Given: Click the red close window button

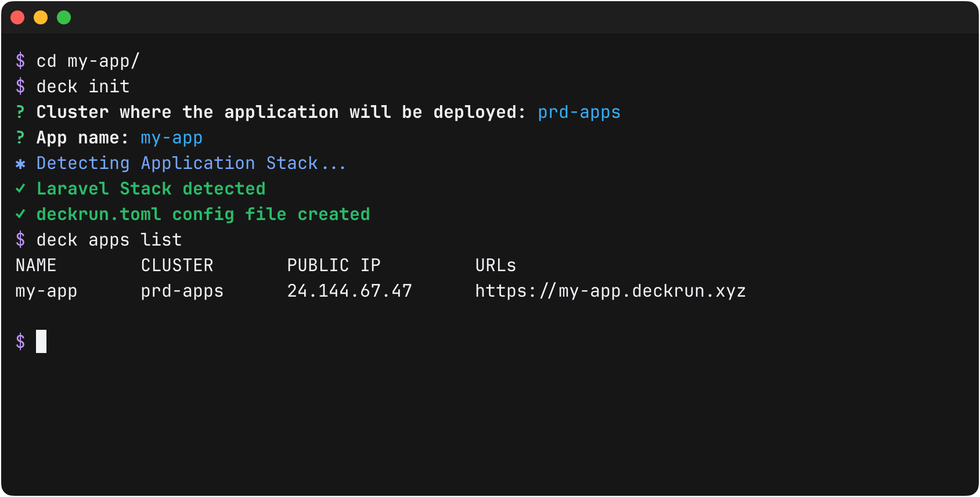Looking at the screenshot, I should [x=17, y=17].
